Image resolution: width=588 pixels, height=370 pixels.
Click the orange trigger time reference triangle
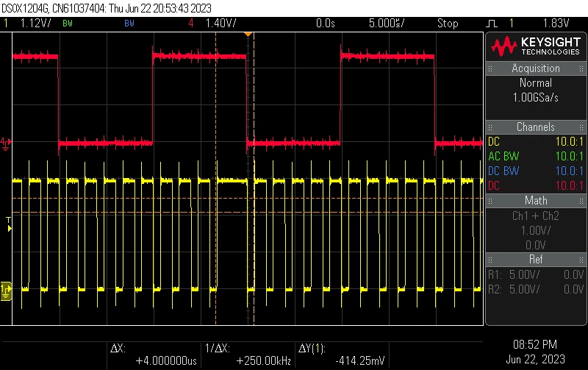pos(248,35)
